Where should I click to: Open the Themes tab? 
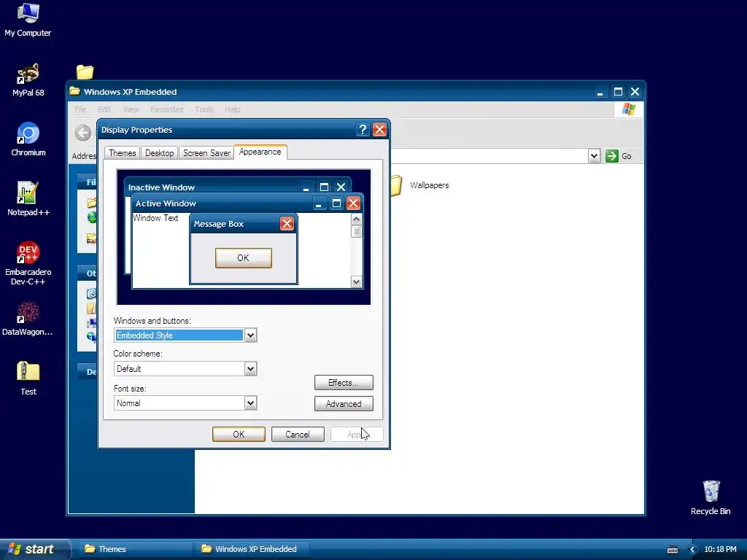click(123, 153)
